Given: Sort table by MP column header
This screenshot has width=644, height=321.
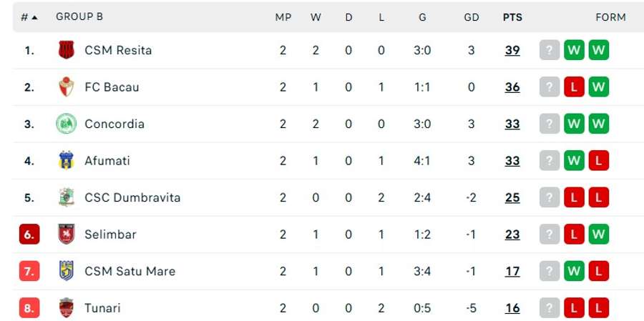Looking at the screenshot, I should point(283,17).
